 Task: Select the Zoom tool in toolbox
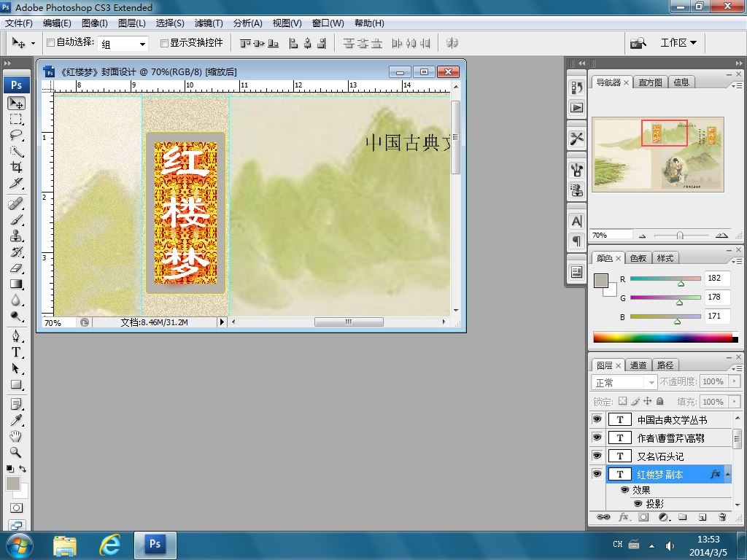16,452
